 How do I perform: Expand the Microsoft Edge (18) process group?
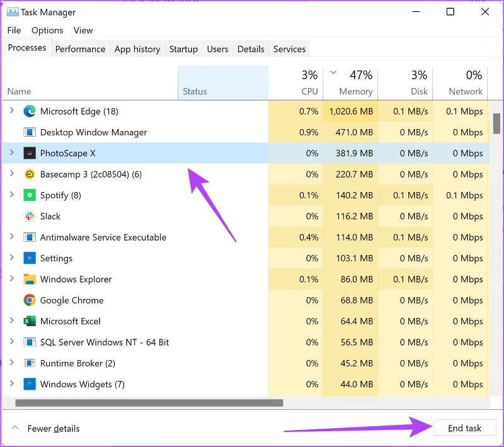point(12,111)
